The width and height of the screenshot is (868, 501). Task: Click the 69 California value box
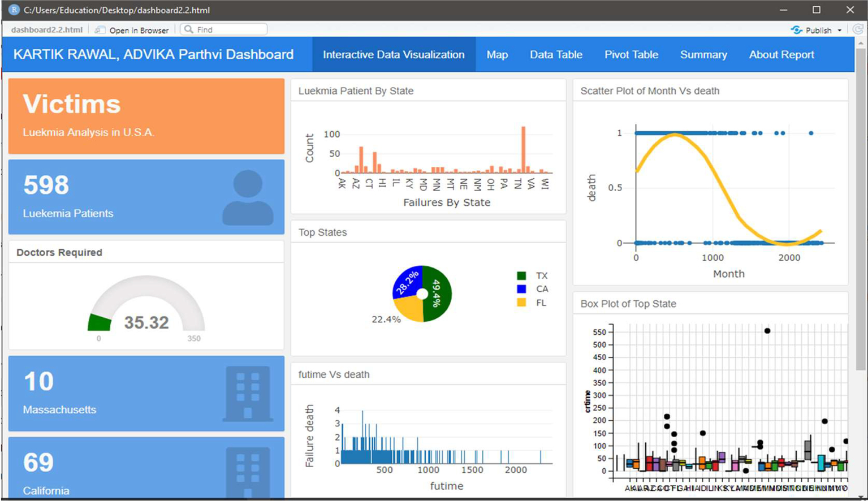(x=146, y=468)
